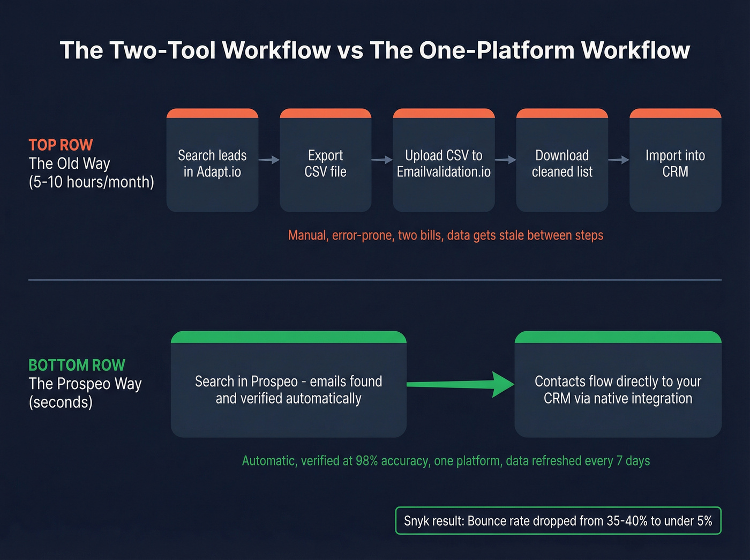Click the arrow between Export CSV and Upload CSV

[381, 160]
